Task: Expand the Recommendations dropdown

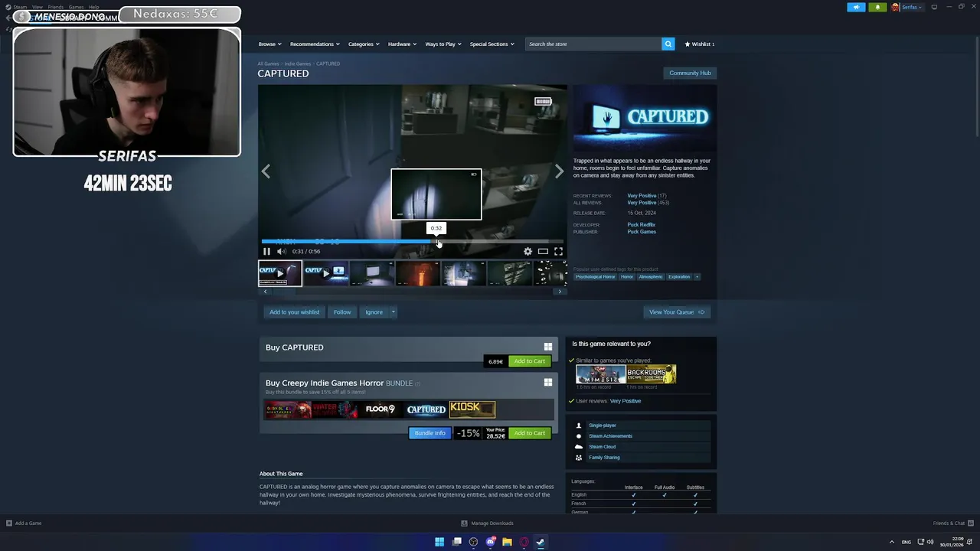Action: point(315,44)
